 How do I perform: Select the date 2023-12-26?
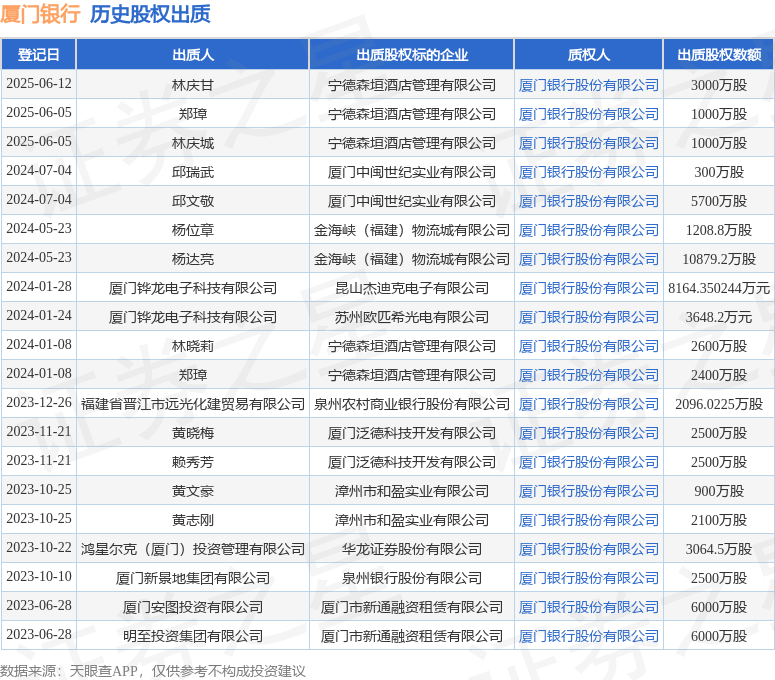[39, 402]
